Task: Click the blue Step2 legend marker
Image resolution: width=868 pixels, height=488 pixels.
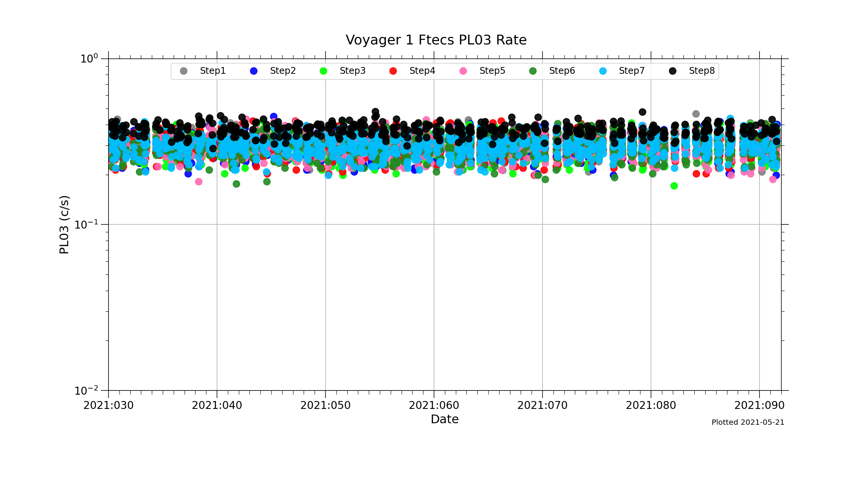Action: tap(254, 71)
